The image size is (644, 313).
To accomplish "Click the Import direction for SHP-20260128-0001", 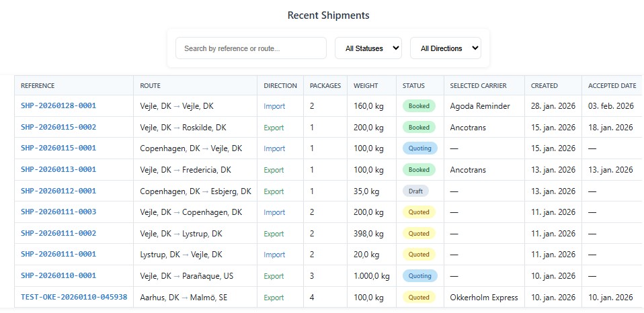I will click(274, 106).
